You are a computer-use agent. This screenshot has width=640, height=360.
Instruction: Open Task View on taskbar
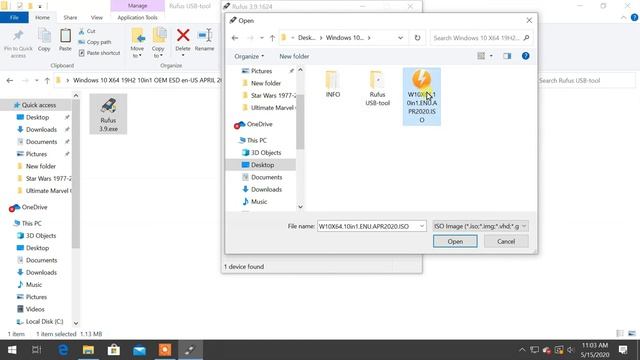[x=37, y=350]
